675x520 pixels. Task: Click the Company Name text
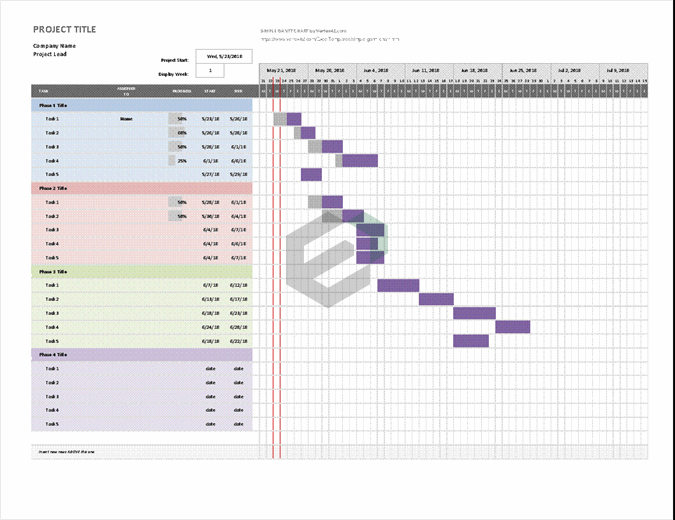coord(55,46)
